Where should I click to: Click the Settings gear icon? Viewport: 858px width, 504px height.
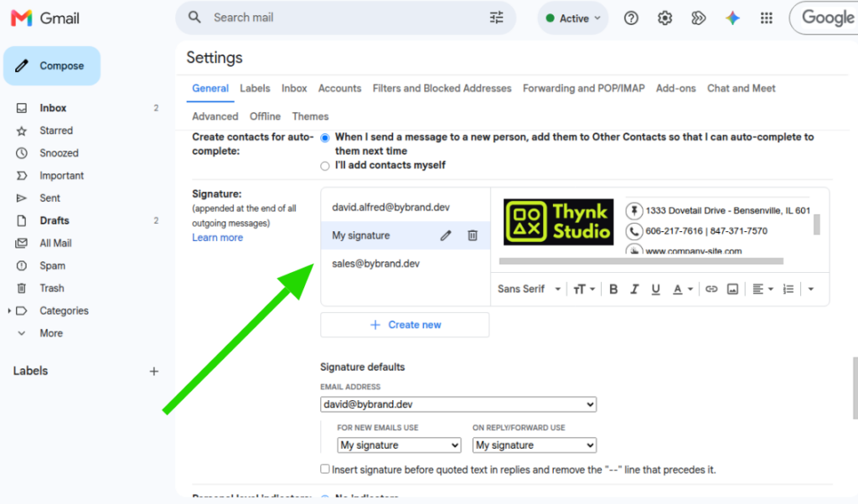[664, 18]
